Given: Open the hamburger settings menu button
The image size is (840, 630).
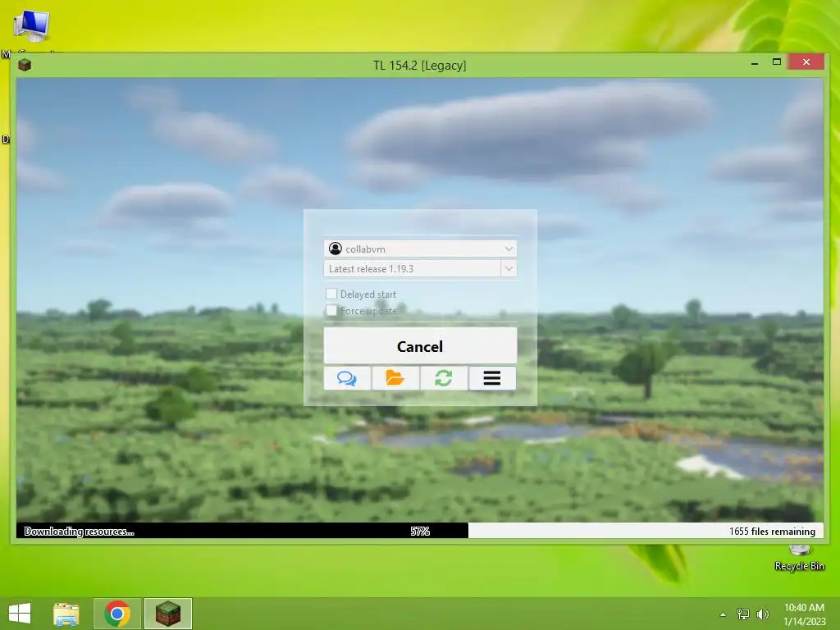Looking at the screenshot, I should point(492,378).
